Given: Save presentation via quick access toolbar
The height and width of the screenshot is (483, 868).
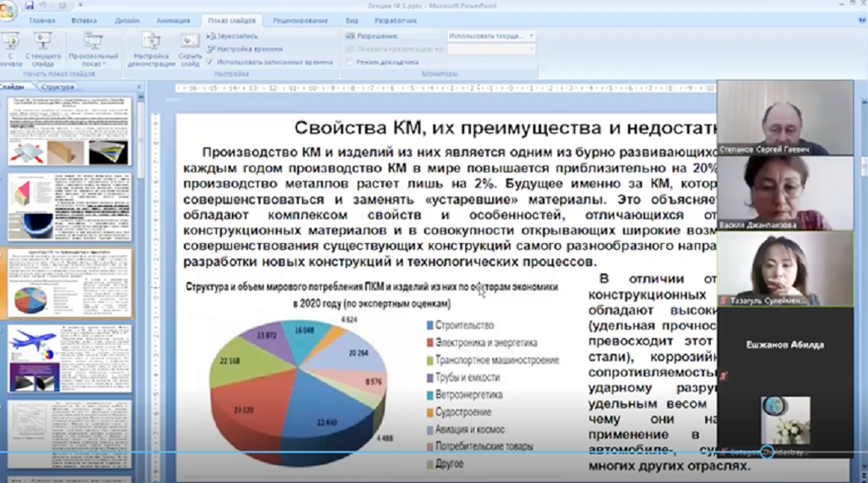Looking at the screenshot, I should [x=29, y=6].
